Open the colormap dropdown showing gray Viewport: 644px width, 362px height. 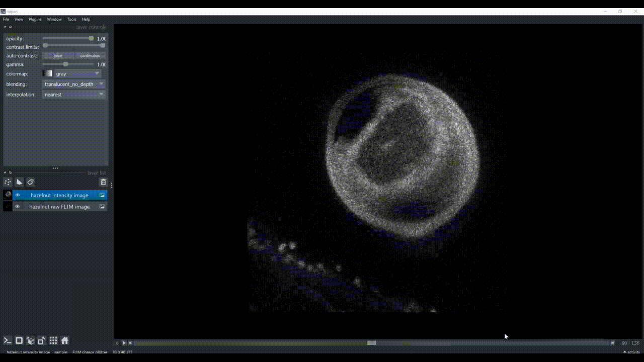click(x=74, y=73)
